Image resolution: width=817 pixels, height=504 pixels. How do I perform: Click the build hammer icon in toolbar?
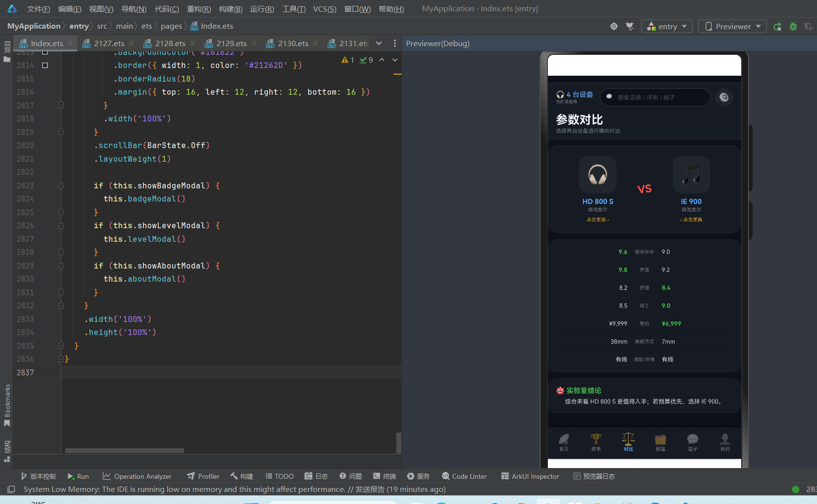[630, 26]
